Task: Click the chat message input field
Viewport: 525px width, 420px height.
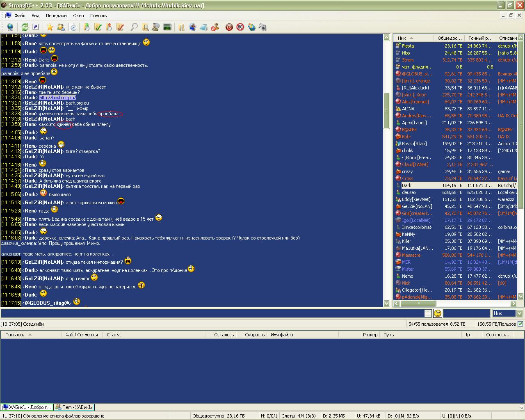Action: click(211, 313)
